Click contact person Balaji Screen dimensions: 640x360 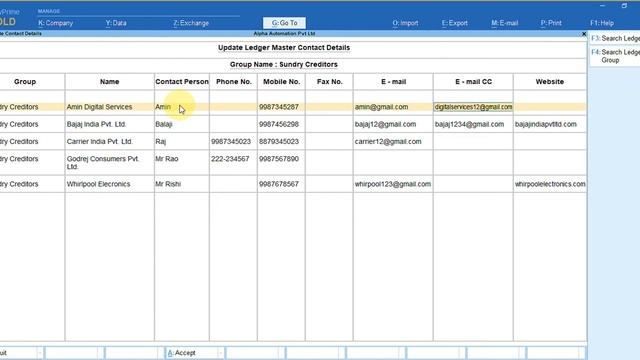(x=164, y=124)
